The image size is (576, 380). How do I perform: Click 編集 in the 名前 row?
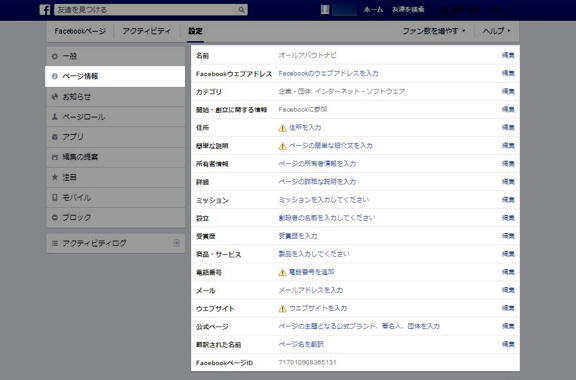point(508,55)
